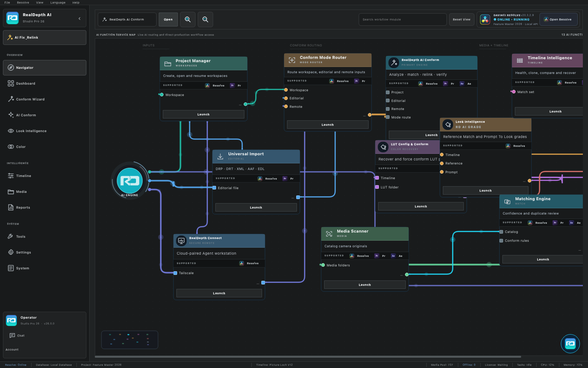This screenshot has width=588, height=368.
Task: Launch the RealDepth Connect module
Action: point(219,293)
